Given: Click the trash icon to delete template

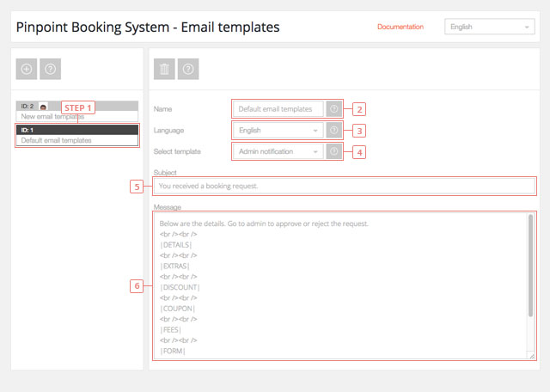Looking at the screenshot, I should coord(164,69).
